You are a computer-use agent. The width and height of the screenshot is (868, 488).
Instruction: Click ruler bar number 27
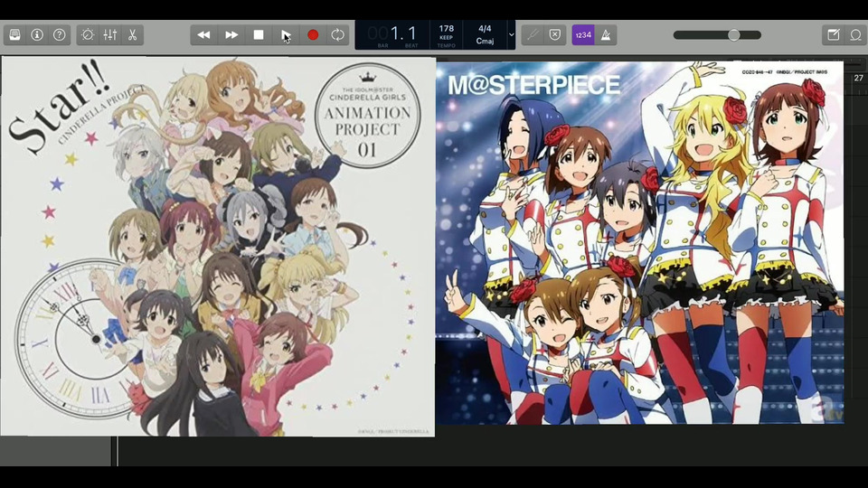click(859, 78)
